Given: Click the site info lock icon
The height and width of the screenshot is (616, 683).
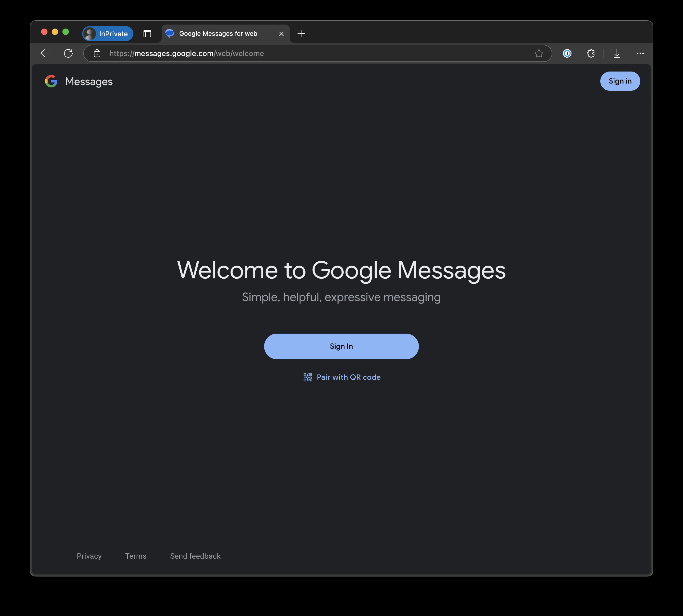Looking at the screenshot, I should tap(97, 53).
